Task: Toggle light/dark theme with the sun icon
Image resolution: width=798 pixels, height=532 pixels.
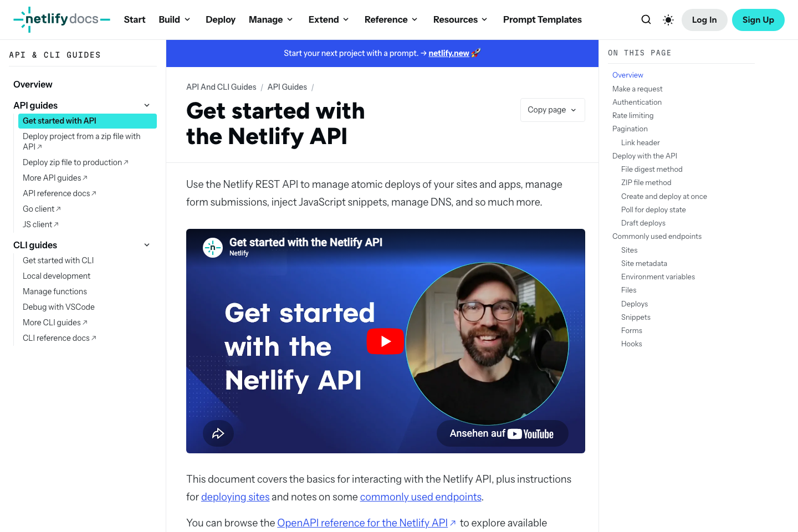Action: click(x=668, y=19)
